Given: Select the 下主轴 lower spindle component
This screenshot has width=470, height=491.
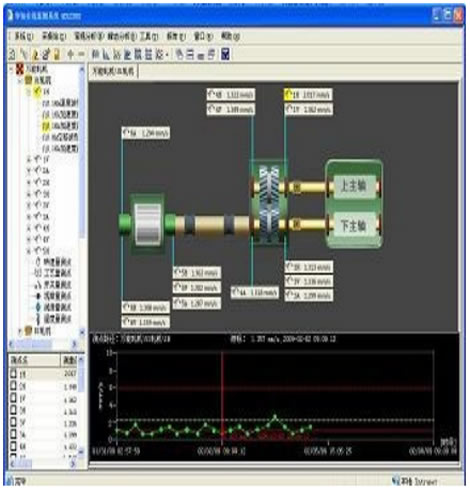Looking at the screenshot, I should (x=354, y=226).
